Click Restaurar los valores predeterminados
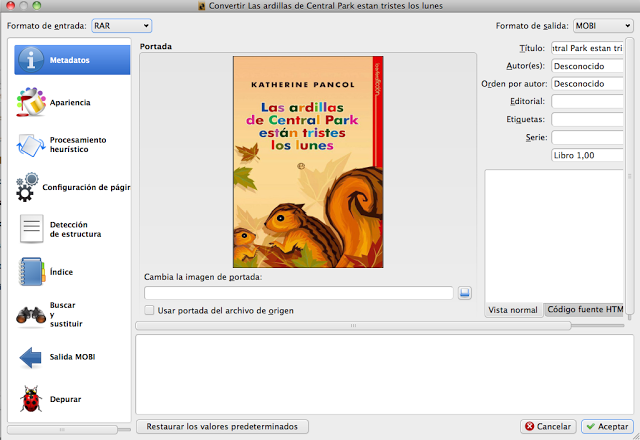The image size is (640, 440). (222, 427)
